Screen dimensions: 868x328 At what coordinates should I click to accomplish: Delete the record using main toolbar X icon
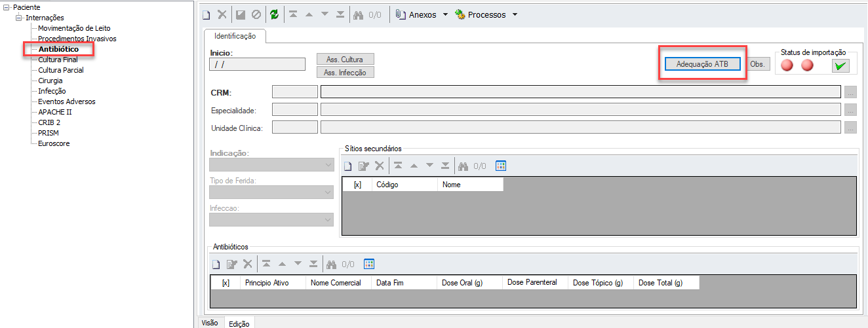tap(222, 14)
